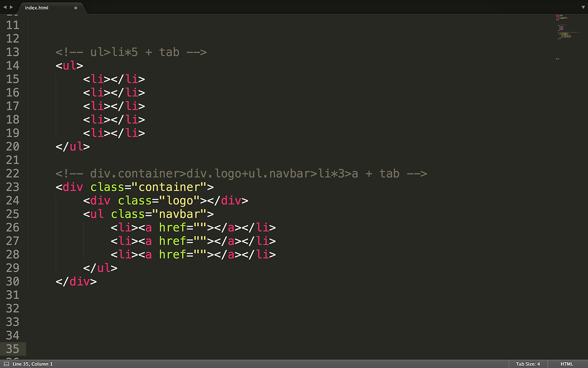
Task: Select gutter line number 32
Action: point(13,308)
